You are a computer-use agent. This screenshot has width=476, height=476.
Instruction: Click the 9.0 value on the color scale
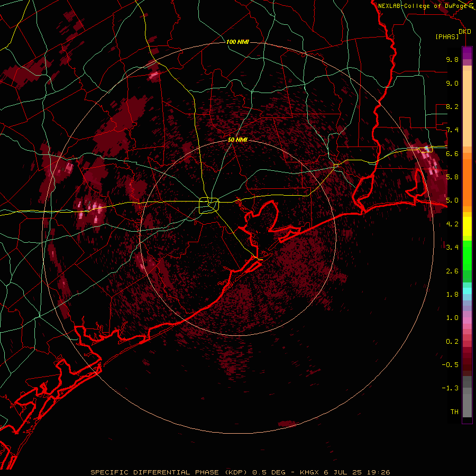452,83
